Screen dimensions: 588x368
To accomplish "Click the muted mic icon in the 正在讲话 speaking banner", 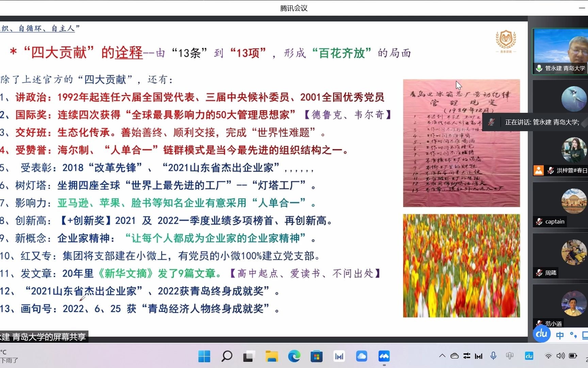I will [x=491, y=122].
